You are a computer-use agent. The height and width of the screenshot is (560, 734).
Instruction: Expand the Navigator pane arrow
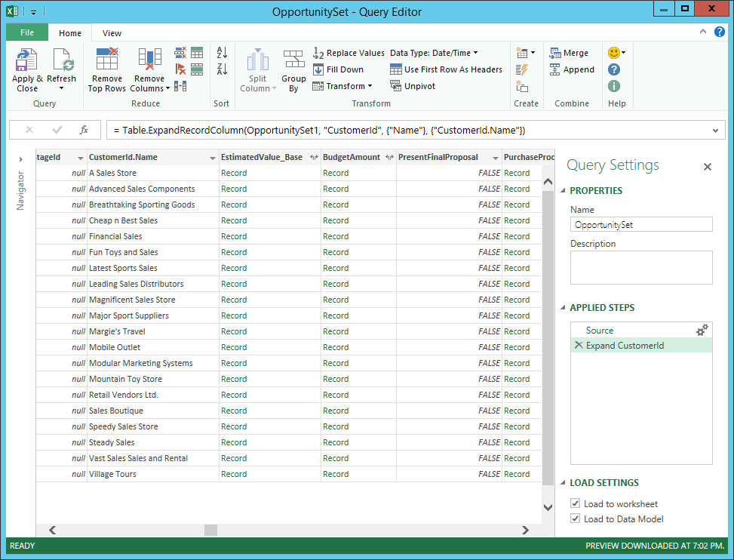point(20,159)
